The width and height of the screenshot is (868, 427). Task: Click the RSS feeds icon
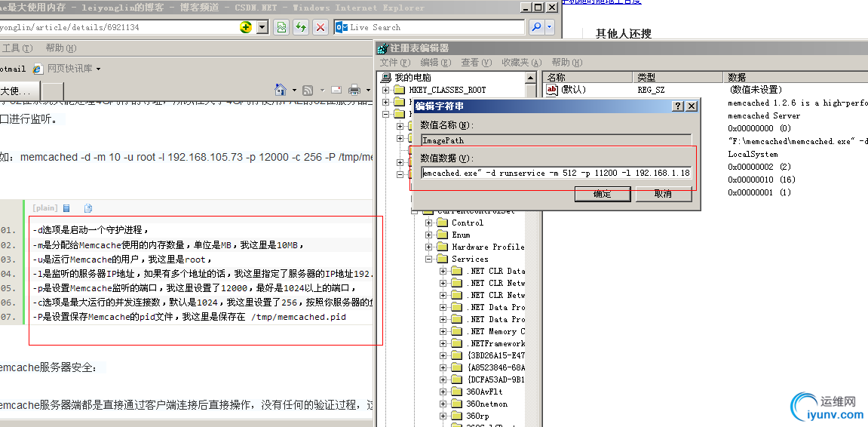[308, 91]
